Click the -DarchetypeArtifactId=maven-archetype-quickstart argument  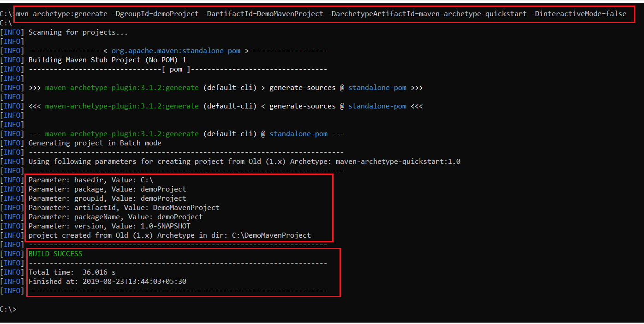pos(427,14)
